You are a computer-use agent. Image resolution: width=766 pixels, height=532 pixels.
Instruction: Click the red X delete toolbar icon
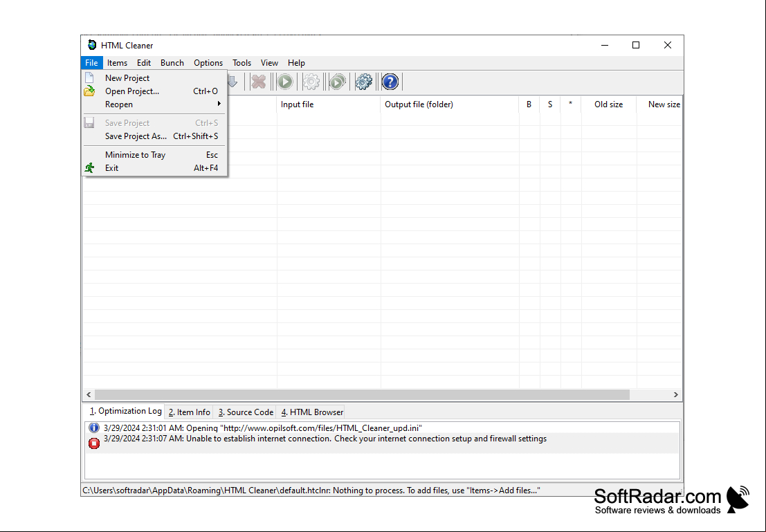[258, 82]
